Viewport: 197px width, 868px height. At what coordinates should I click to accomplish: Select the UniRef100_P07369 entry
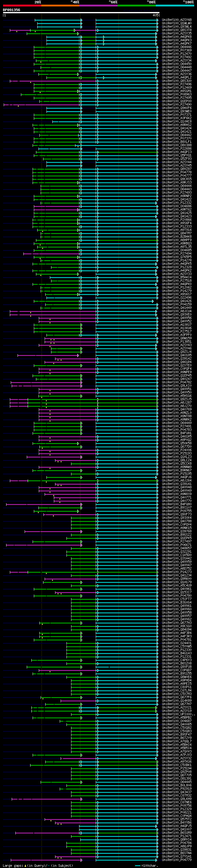[x=177, y=50]
